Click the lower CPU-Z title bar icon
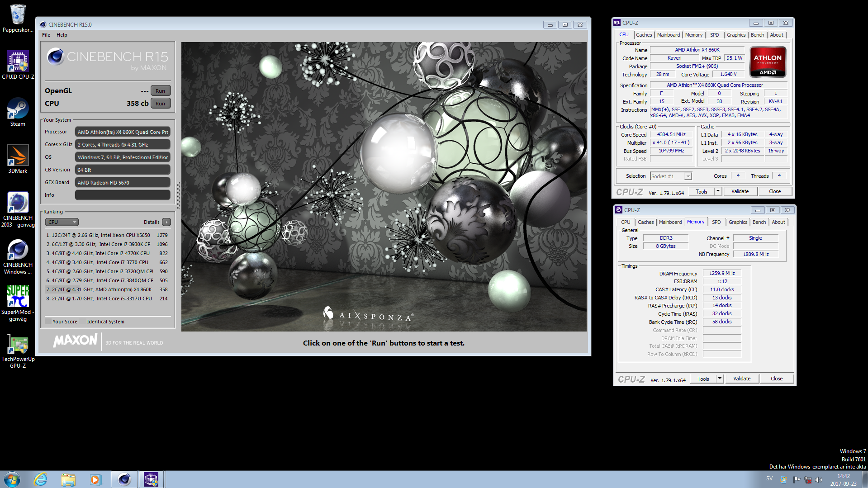868x488 pixels. pos(619,210)
